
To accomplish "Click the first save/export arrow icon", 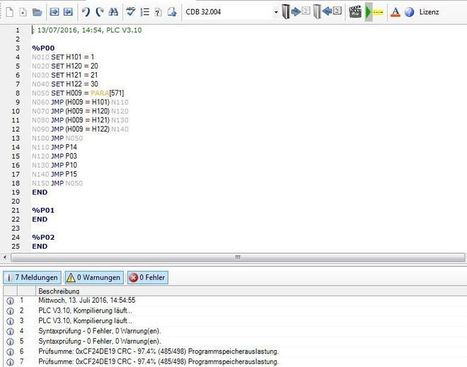I will tap(54, 12).
